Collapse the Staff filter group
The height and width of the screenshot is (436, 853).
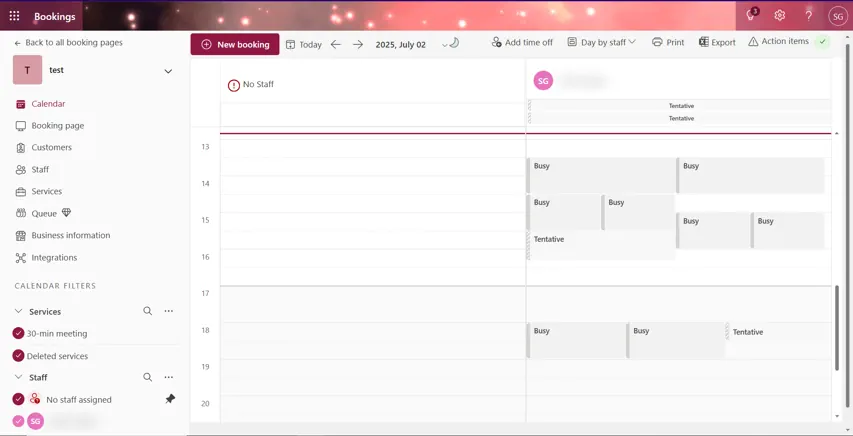18,377
